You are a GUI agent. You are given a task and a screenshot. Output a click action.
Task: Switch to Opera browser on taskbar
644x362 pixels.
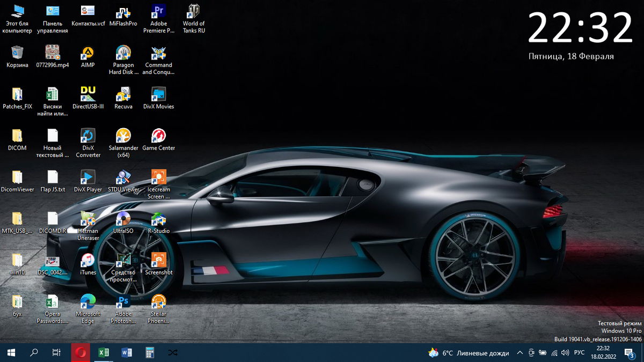tap(80, 352)
